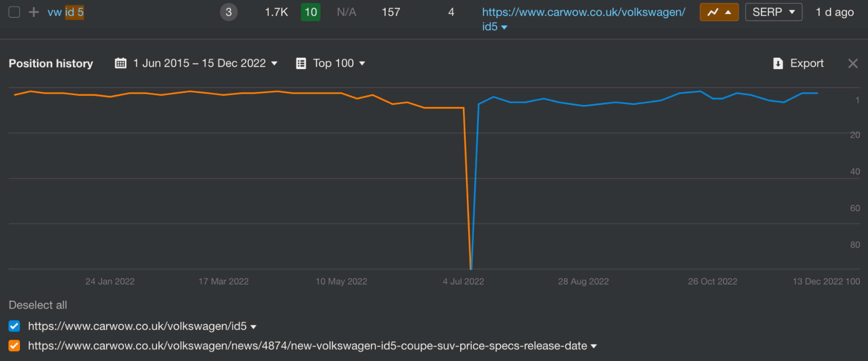Click the table icon next to Top 100
The height and width of the screenshot is (361, 868).
300,63
